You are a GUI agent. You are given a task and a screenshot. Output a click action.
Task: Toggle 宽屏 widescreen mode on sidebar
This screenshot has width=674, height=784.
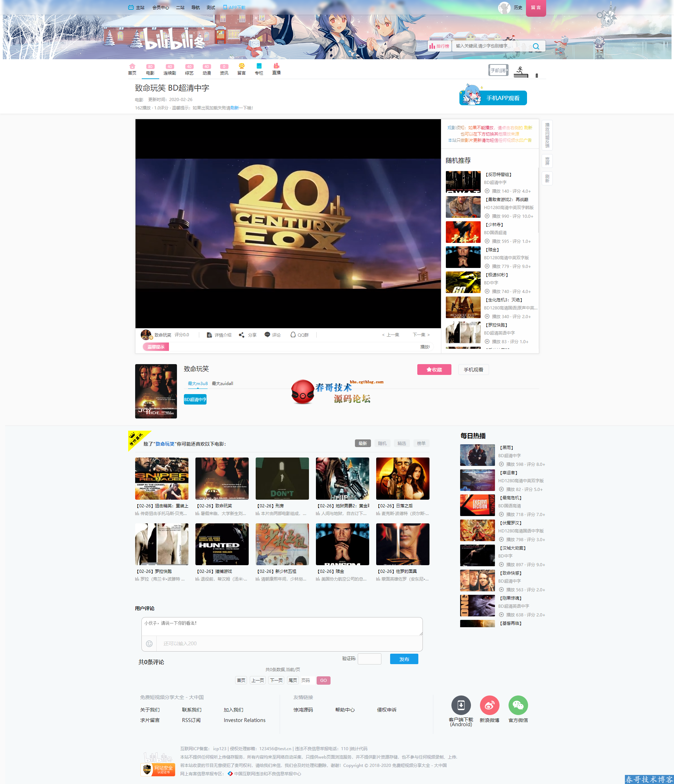(x=547, y=161)
